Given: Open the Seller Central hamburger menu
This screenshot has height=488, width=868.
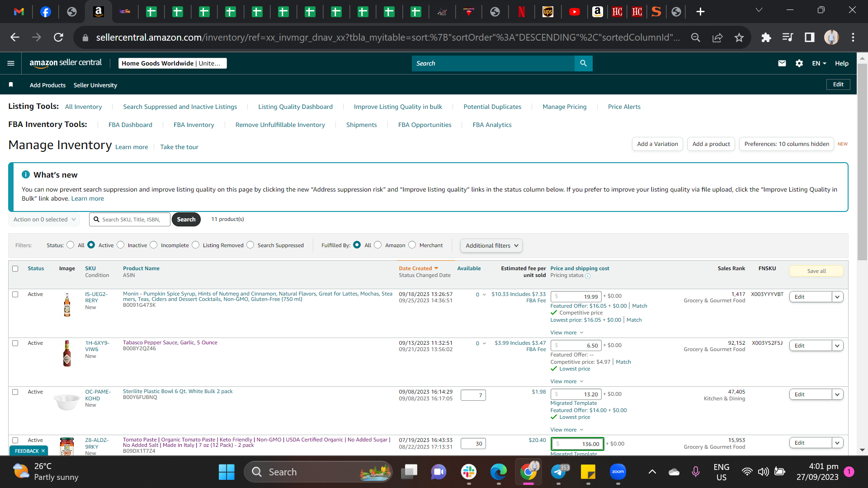Looking at the screenshot, I should [11, 63].
